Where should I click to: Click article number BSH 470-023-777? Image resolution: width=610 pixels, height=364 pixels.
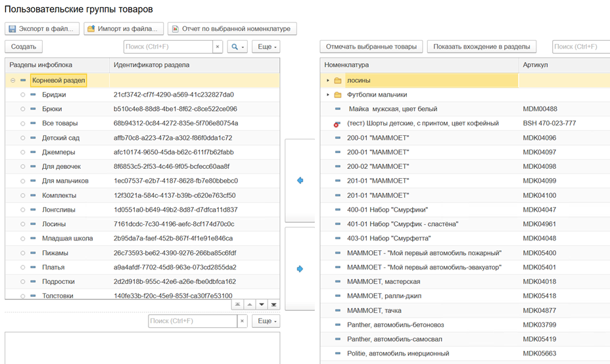click(550, 124)
